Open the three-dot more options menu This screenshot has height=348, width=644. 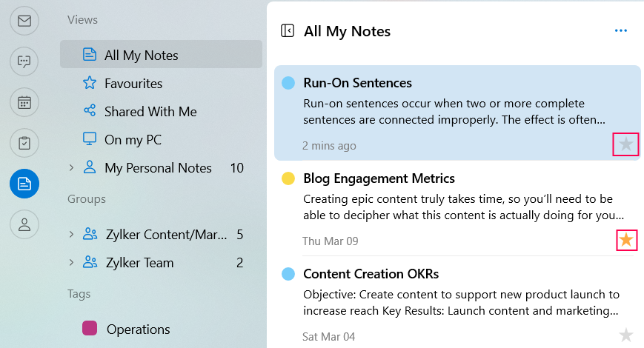(x=621, y=31)
